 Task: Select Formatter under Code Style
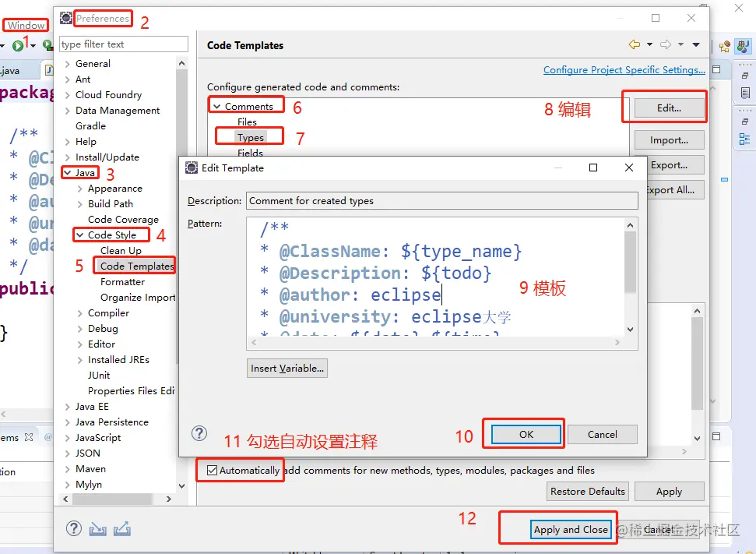coord(122,282)
